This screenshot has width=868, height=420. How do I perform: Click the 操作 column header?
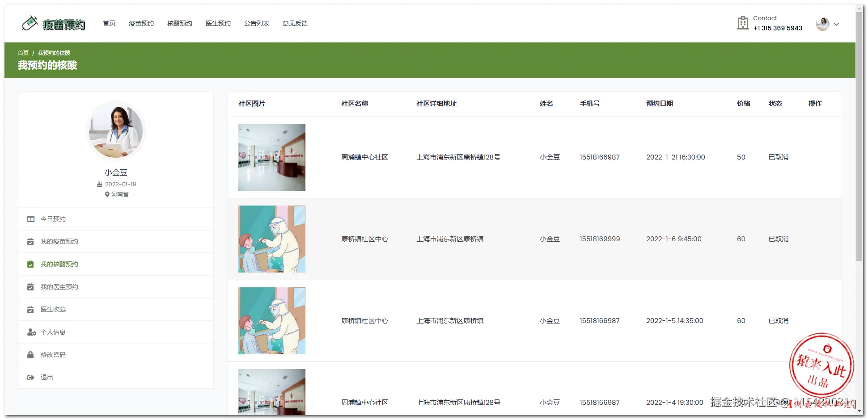tap(815, 104)
